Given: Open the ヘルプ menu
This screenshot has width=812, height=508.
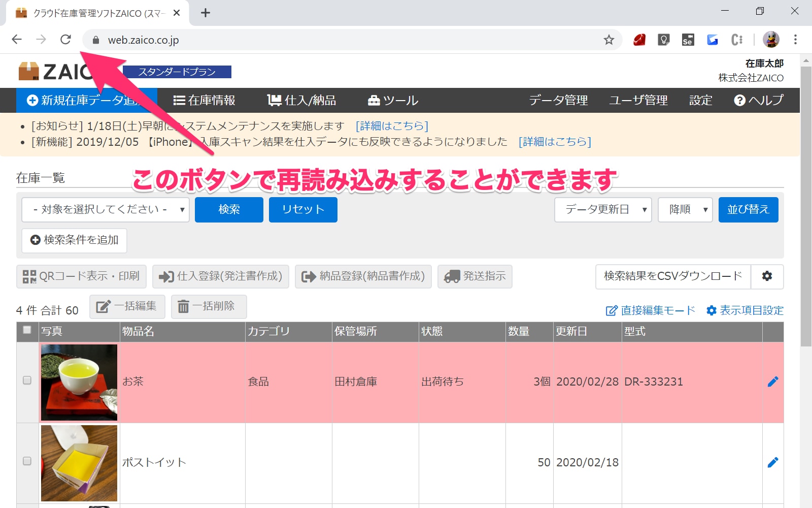Looking at the screenshot, I should [x=759, y=101].
